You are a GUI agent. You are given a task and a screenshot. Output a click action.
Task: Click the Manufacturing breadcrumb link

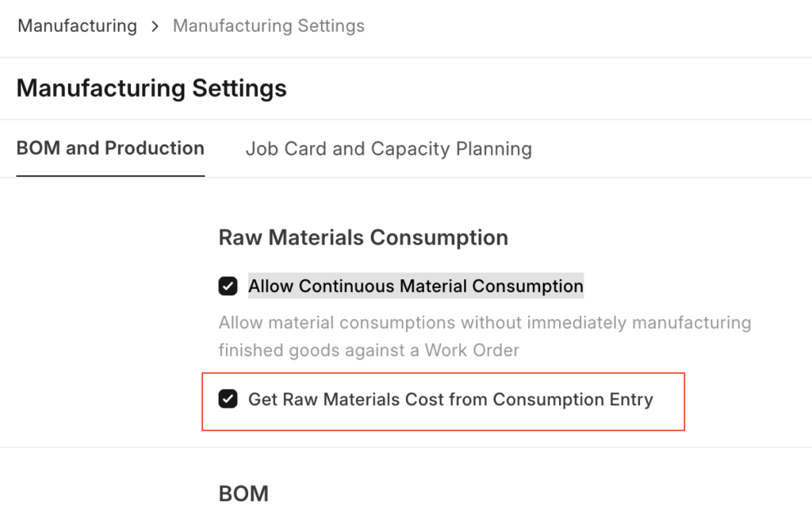[x=77, y=25]
